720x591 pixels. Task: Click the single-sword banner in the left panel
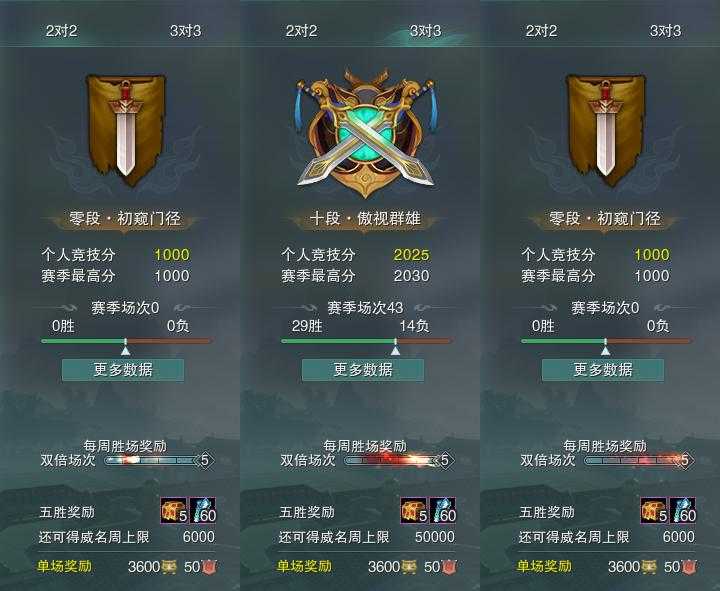[125, 130]
